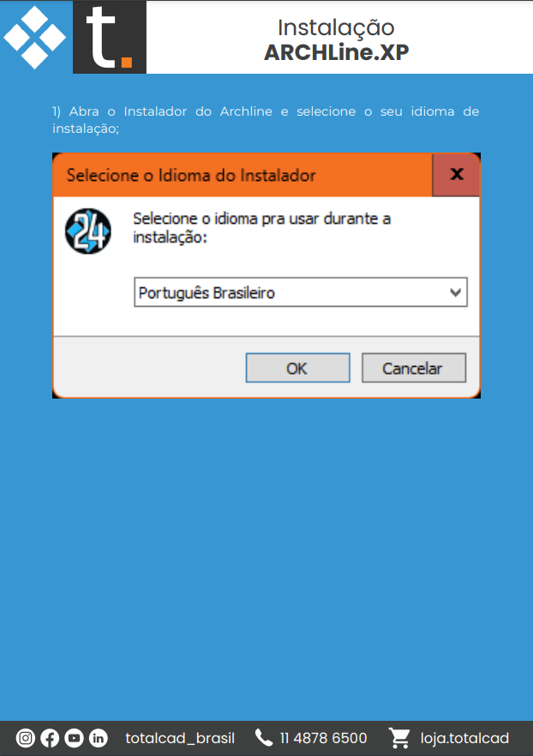
Task: Open the YouTube icon in footer
Action: pos(75,738)
